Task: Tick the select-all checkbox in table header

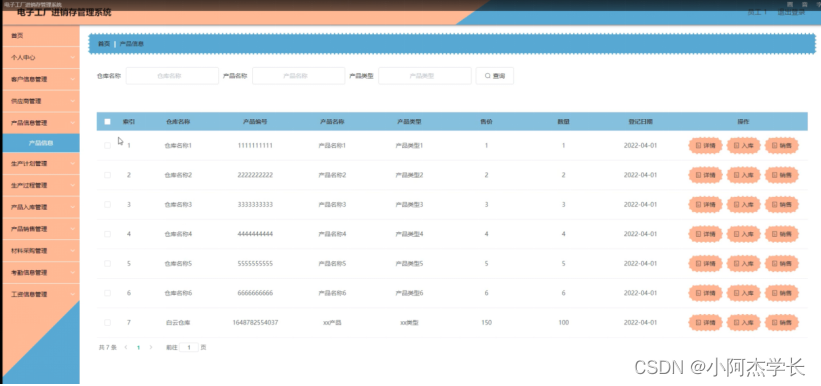Action: point(107,122)
